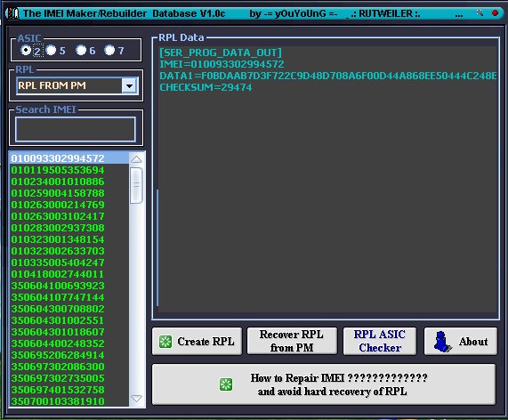Click the title bar minimize dots
Image resolution: width=508 pixels, height=420 pixels.
click(x=459, y=15)
